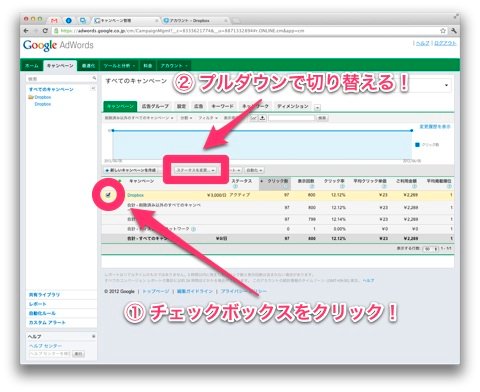Select the Dropbox campaign under the folder
This screenshot has height=392, width=480.
[x=43, y=104]
